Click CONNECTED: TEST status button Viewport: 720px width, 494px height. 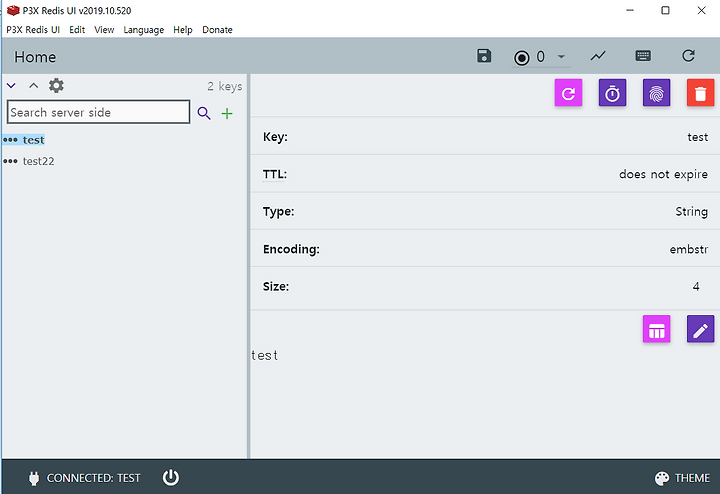(x=84, y=478)
